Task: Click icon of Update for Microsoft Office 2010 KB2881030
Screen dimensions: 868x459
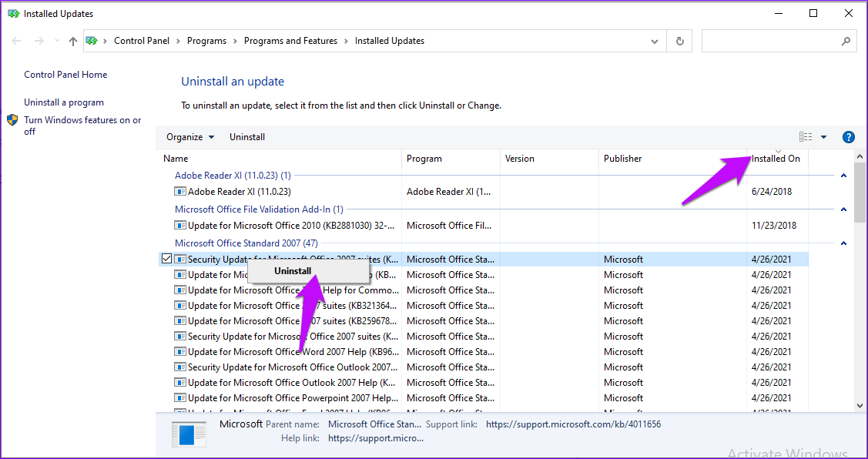Action: pos(180,226)
